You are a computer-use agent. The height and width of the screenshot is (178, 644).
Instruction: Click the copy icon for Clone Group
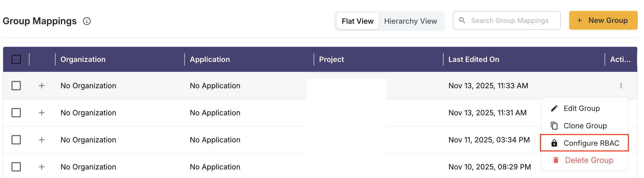tap(554, 126)
